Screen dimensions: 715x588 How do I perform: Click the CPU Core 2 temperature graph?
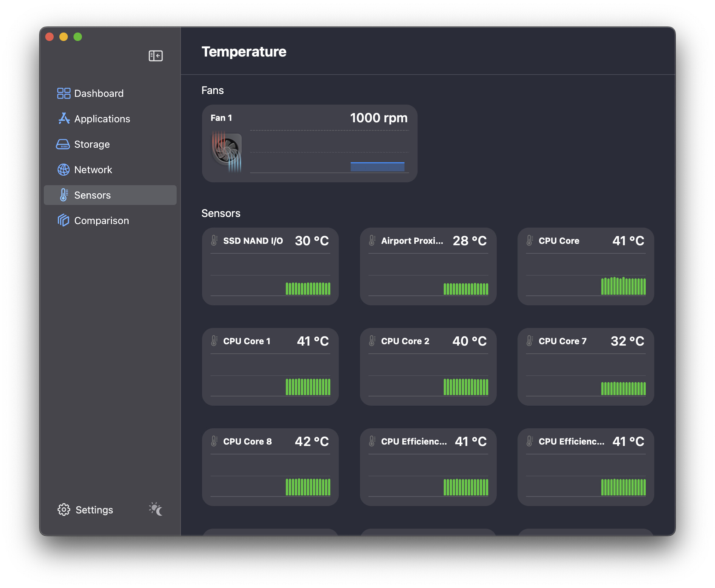pos(428,375)
